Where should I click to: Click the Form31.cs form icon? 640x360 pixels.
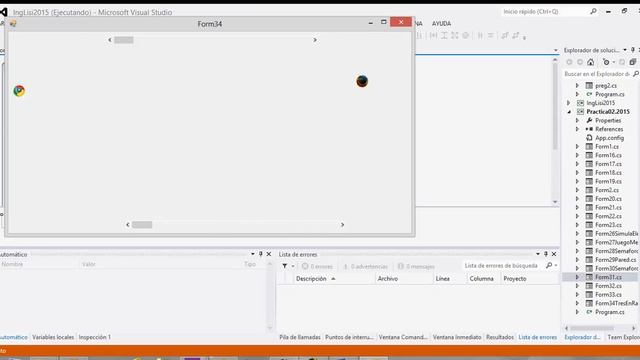(589, 277)
